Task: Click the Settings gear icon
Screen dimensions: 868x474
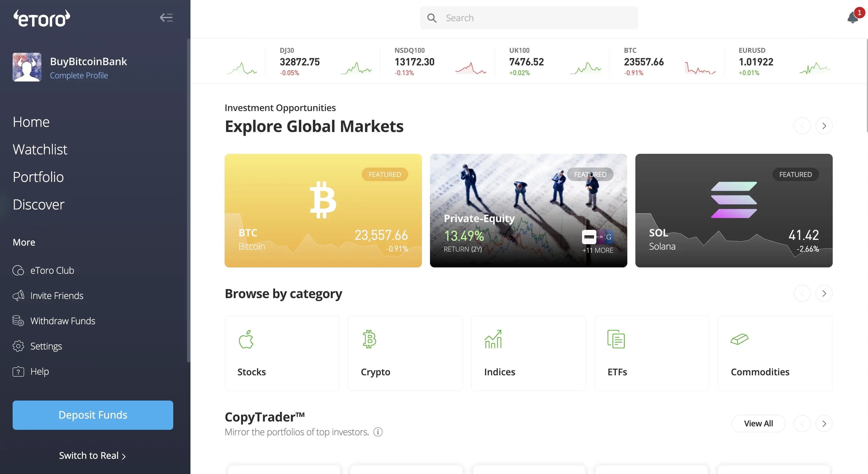Action: coord(18,346)
